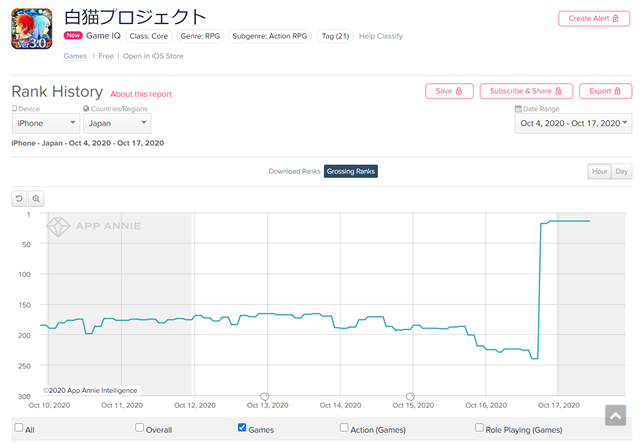Enable Action (Games) checkbox
This screenshot has width=640, height=443.
(344, 427)
